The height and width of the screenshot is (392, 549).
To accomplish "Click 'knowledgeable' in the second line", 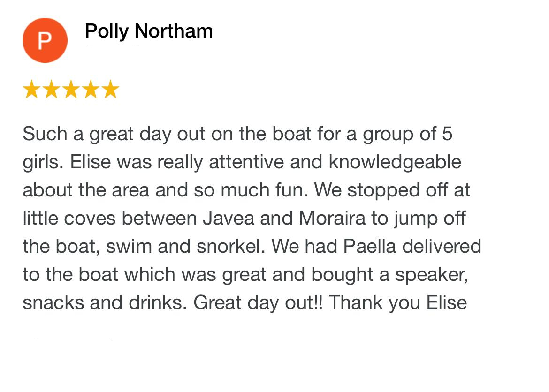I will [395, 163].
